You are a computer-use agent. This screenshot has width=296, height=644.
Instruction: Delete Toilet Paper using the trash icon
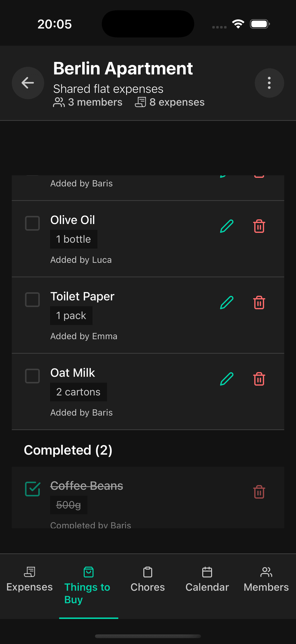(x=259, y=303)
